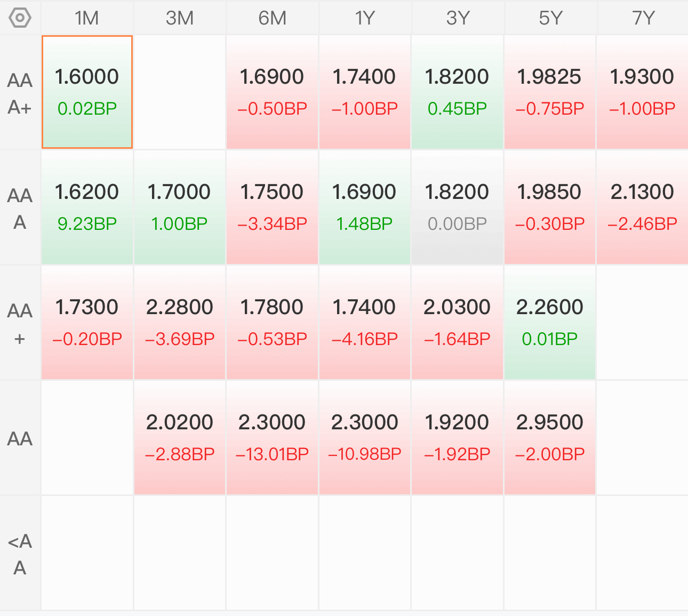Open the AA+ 3M cell with 2.2800
This screenshot has height=616, width=688.
tap(180, 323)
